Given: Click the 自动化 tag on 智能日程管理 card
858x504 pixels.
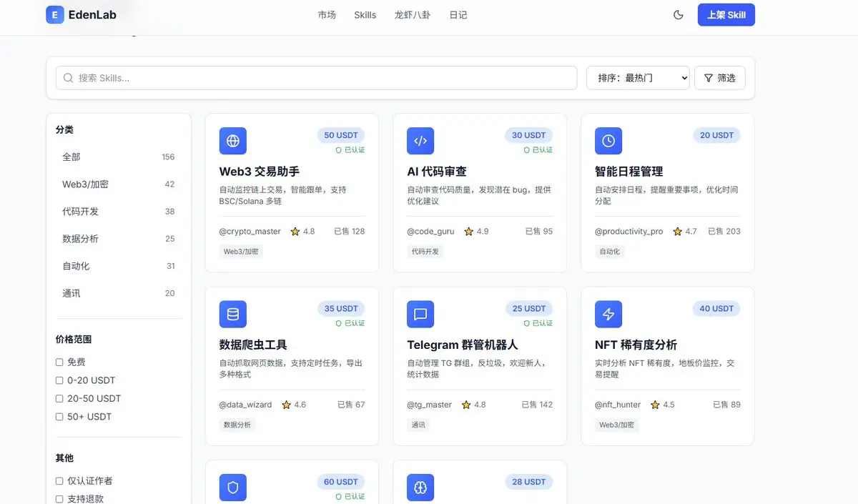Looking at the screenshot, I should [x=610, y=252].
